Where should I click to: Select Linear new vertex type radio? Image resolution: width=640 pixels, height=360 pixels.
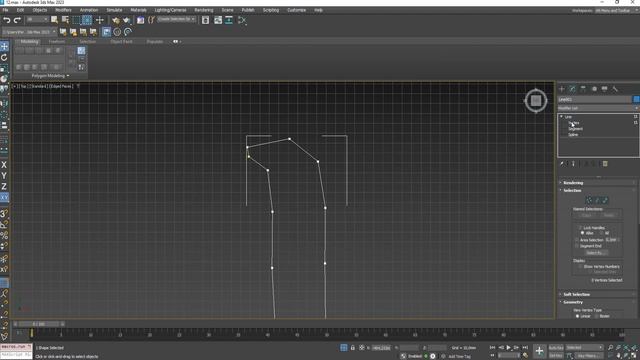pos(577,316)
